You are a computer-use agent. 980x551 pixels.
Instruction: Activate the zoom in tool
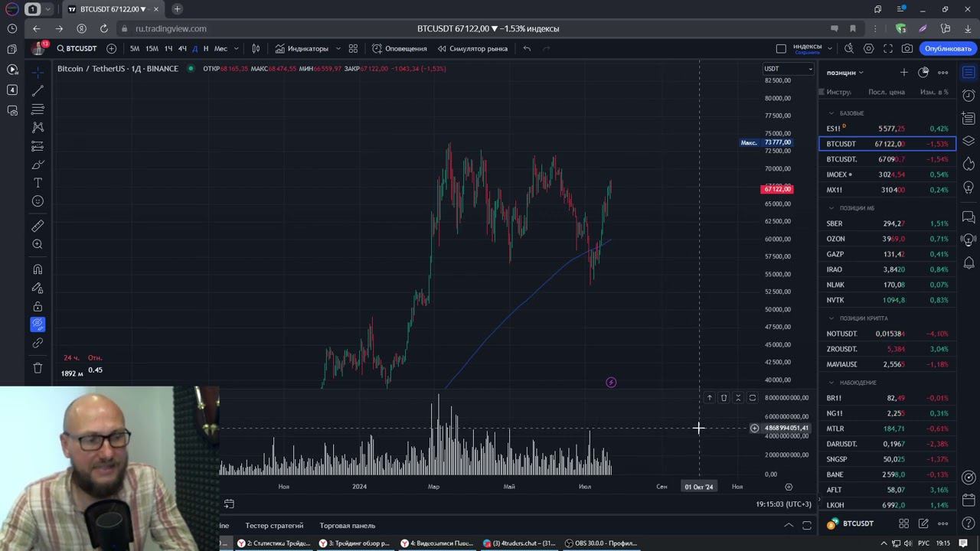coord(38,244)
